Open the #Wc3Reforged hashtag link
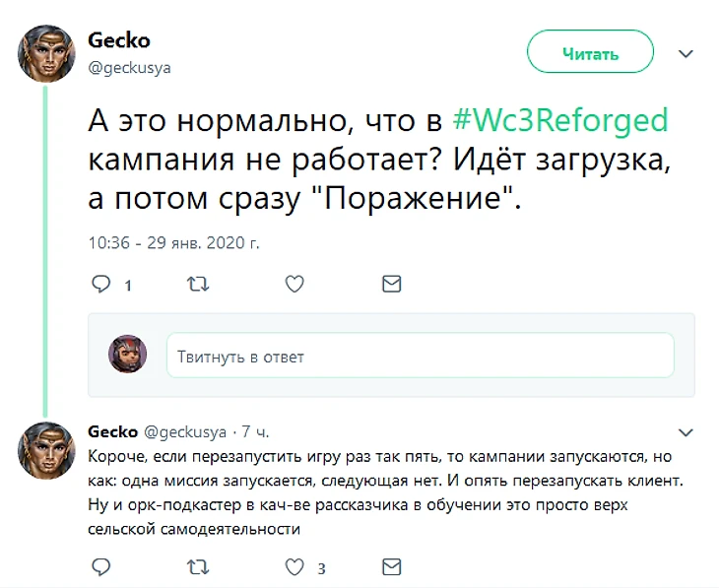 pyautogui.click(x=559, y=120)
